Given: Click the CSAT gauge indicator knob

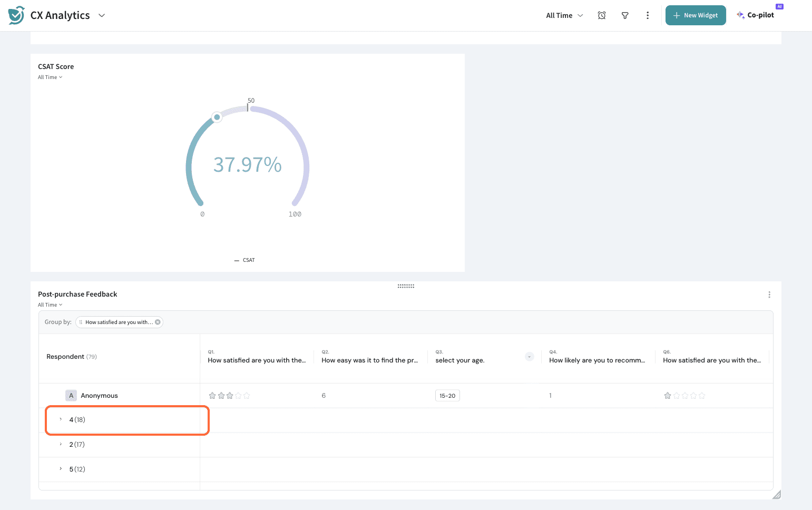Looking at the screenshot, I should (217, 117).
